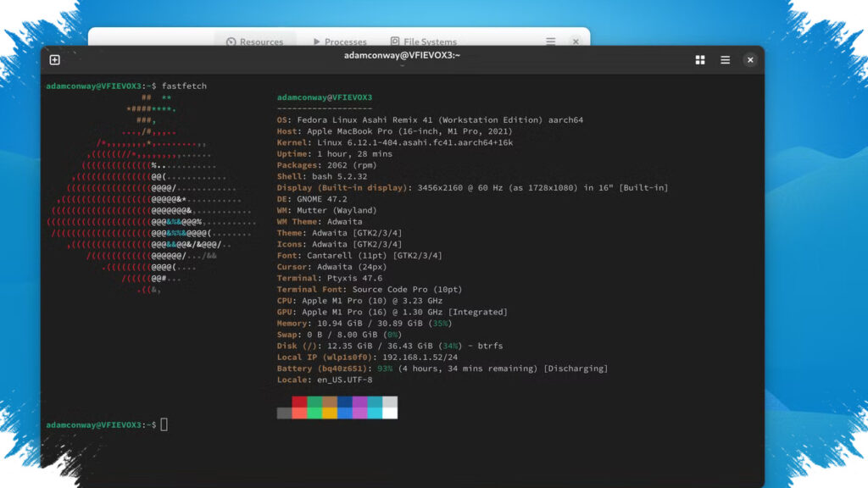Show the tab overview grid
The width and height of the screenshot is (868, 488).
point(699,60)
